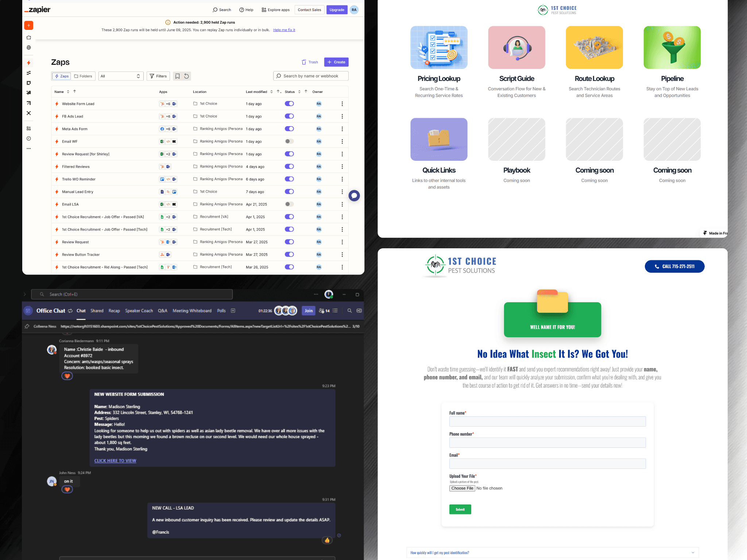Call 715-271-2511 button on pest site

[x=675, y=267]
